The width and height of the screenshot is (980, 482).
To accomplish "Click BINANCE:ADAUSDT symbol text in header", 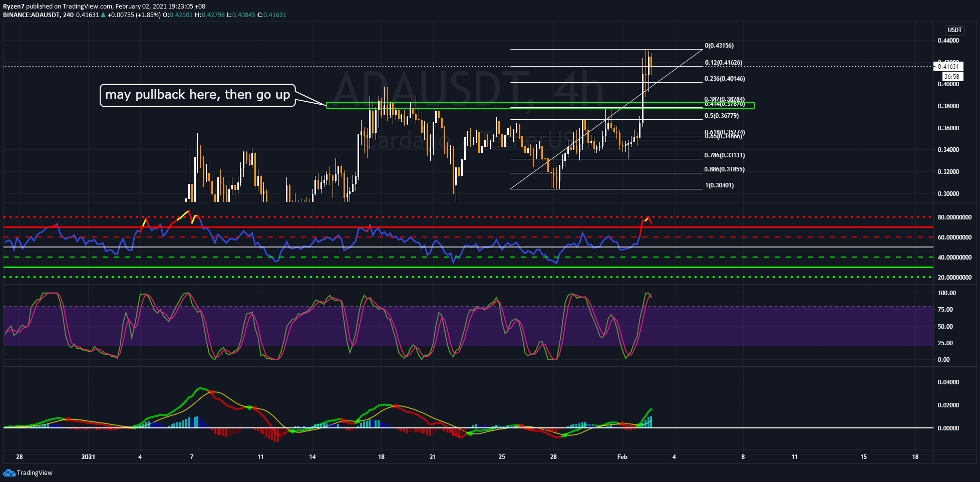I will pos(32,15).
